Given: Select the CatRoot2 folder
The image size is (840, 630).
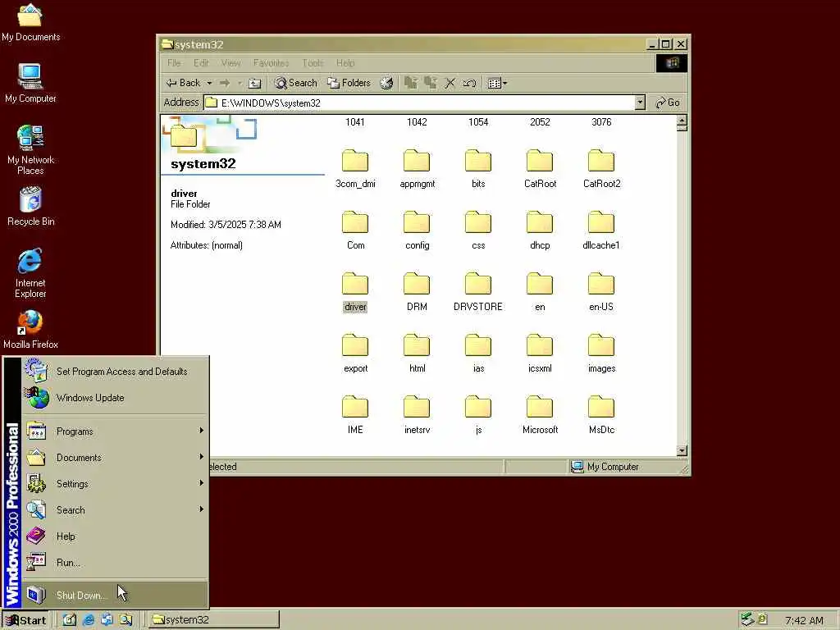Looking at the screenshot, I should (601, 169).
